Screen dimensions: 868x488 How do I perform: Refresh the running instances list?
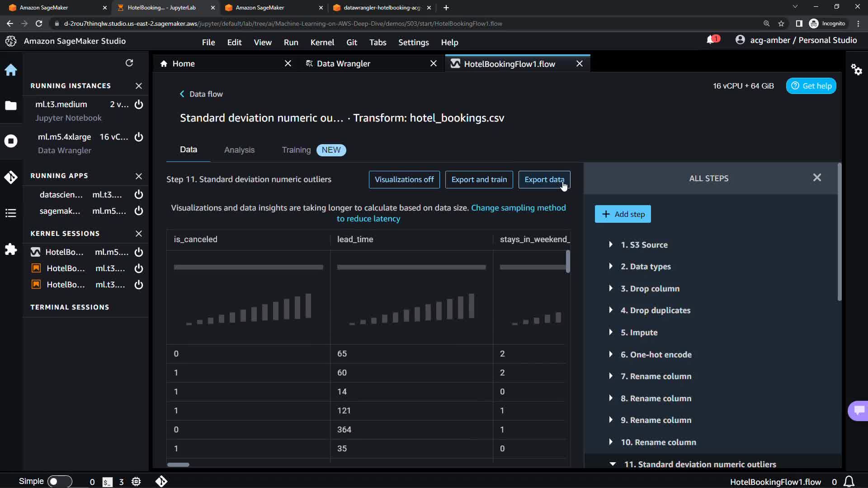point(129,63)
